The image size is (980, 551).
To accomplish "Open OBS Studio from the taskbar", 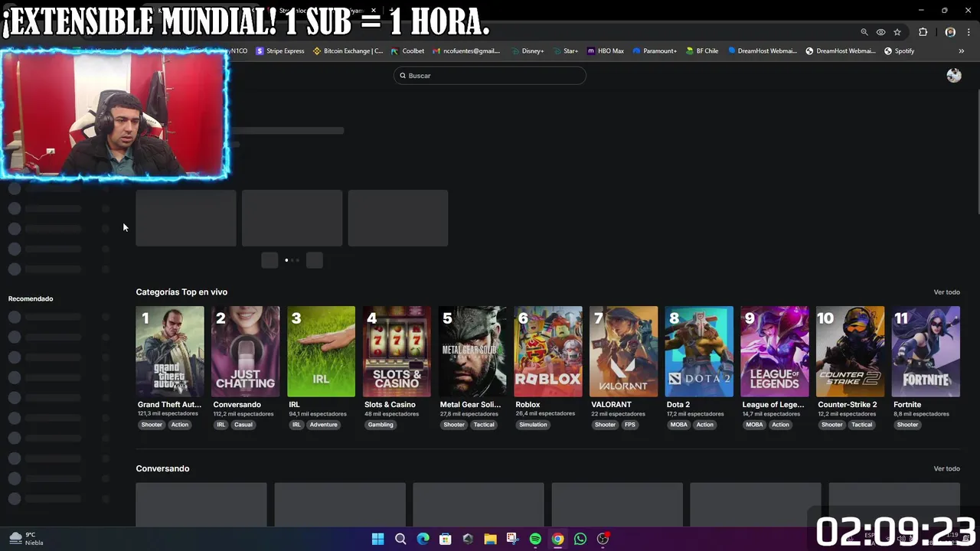I will tap(603, 539).
